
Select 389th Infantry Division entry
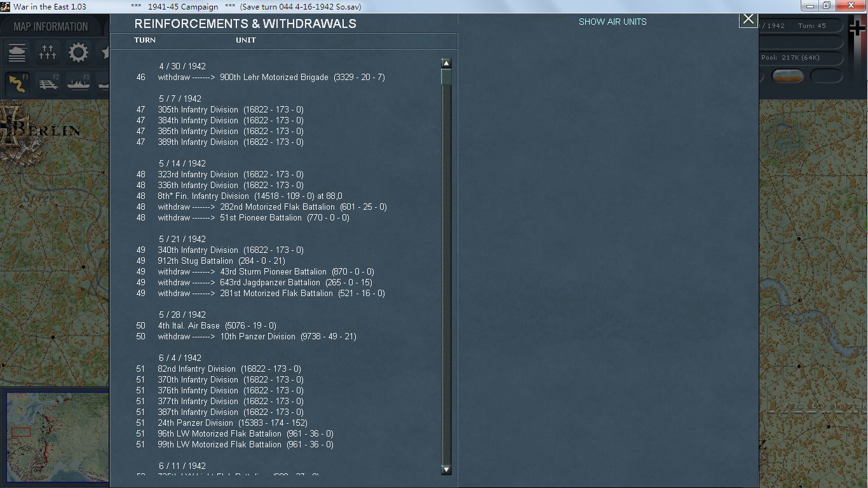click(231, 142)
